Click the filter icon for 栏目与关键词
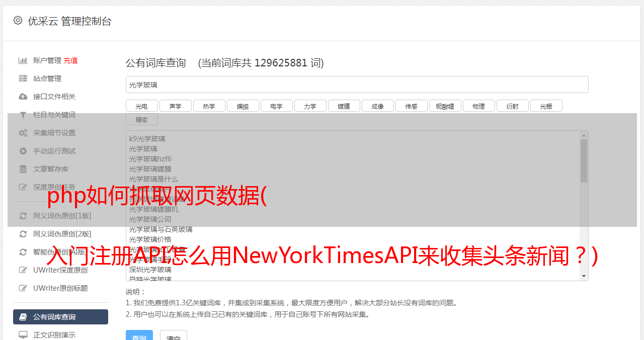 tap(23, 115)
